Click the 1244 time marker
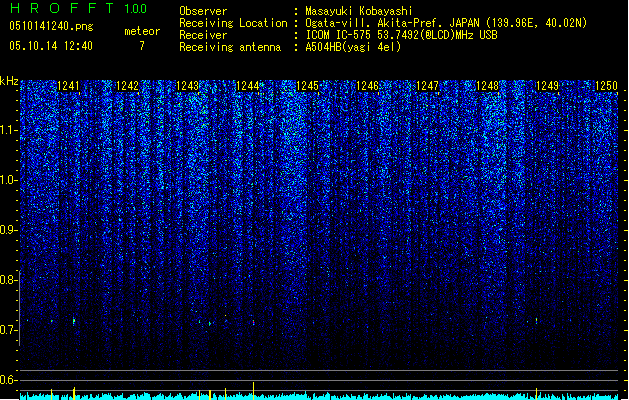Image resolution: width=629 pixels, height=400 pixels. click(x=248, y=86)
